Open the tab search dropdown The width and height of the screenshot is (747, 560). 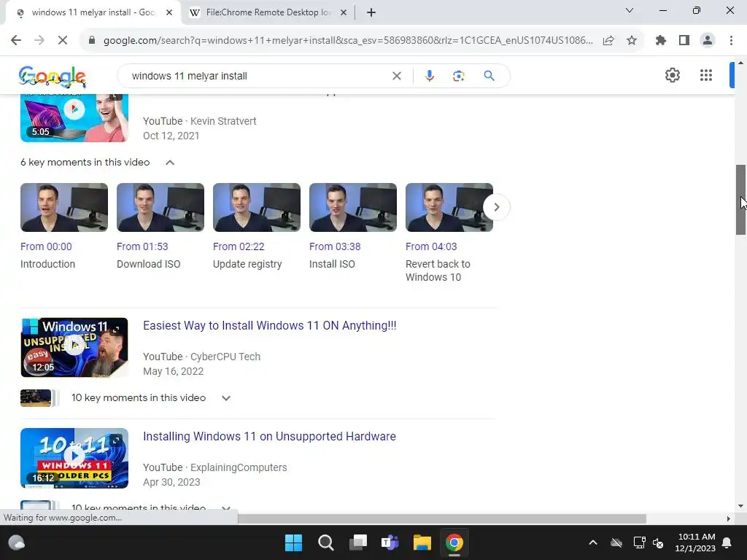pos(630,10)
